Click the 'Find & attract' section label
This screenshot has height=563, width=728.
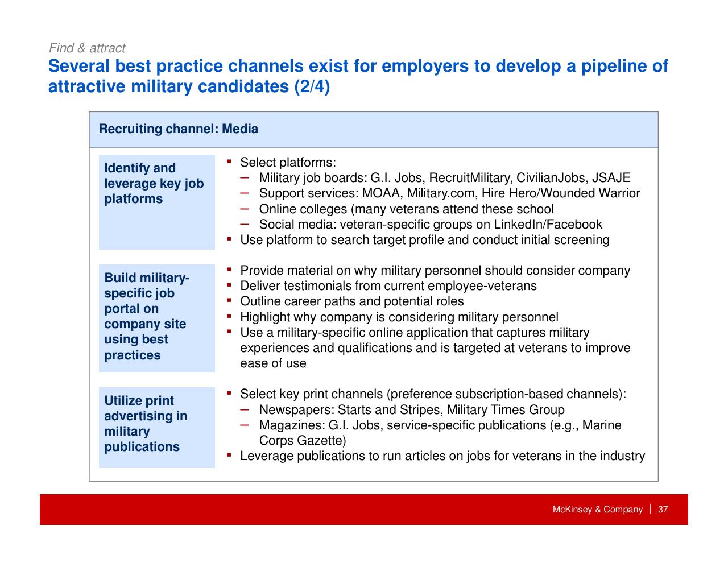[87, 48]
